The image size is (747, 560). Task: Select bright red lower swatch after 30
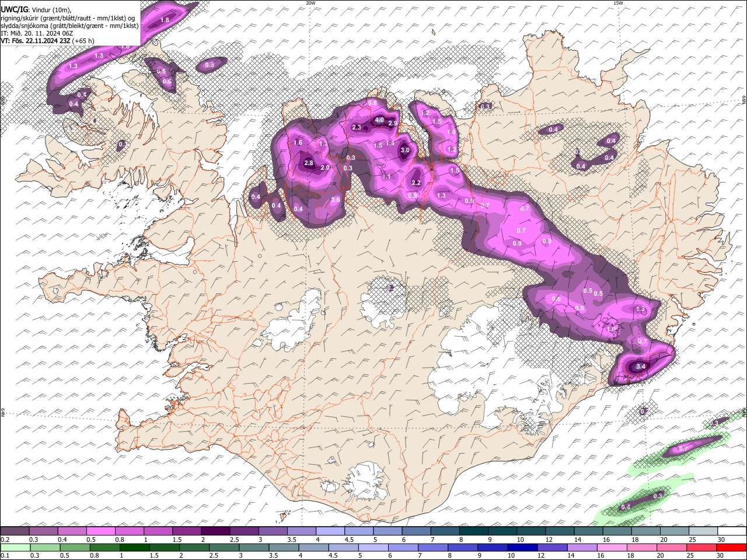pos(732,547)
